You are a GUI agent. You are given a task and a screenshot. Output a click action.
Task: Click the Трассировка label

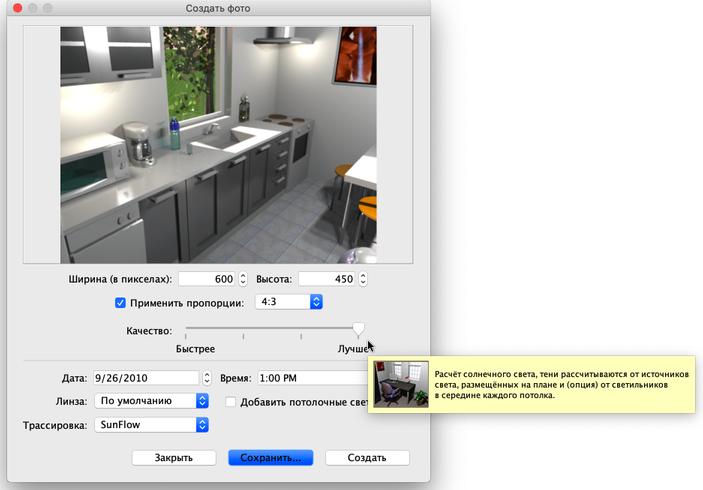pos(55,425)
